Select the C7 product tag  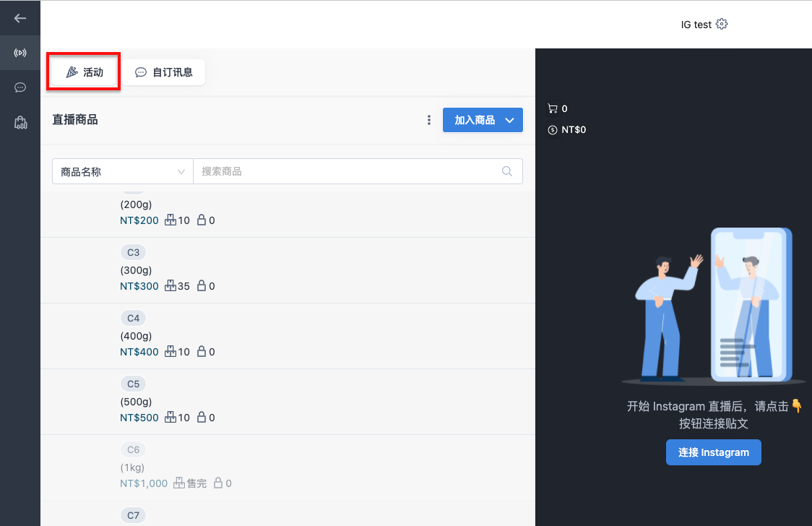pyautogui.click(x=133, y=516)
